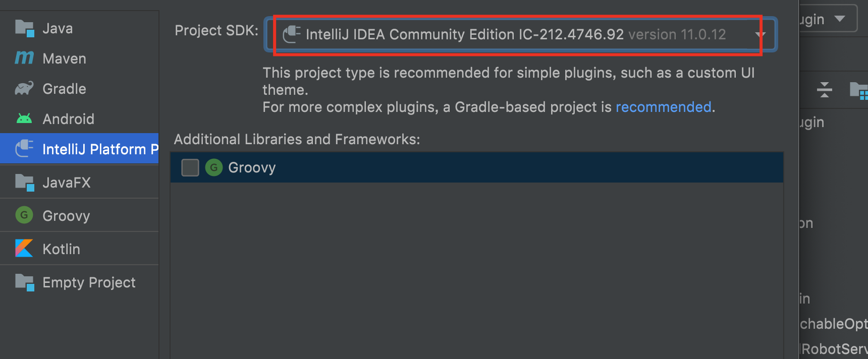This screenshot has width=868, height=359.
Task: Expand the SDK version selector arrow
Action: coord(759,34)
